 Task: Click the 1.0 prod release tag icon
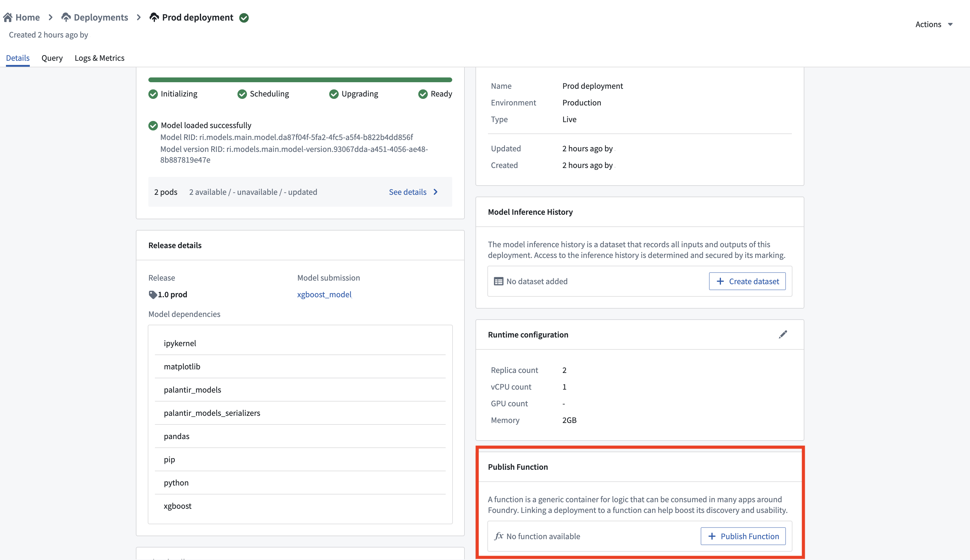click(x=153, y=295)
